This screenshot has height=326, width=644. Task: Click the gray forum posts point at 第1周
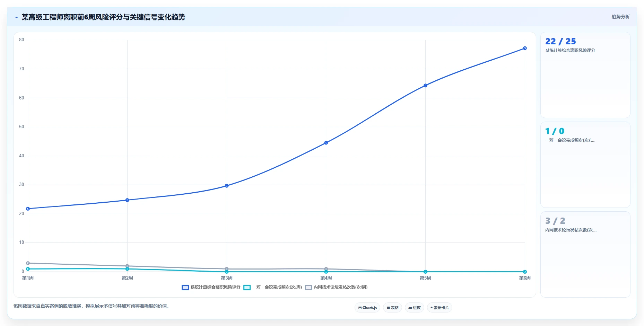point(28,263)
